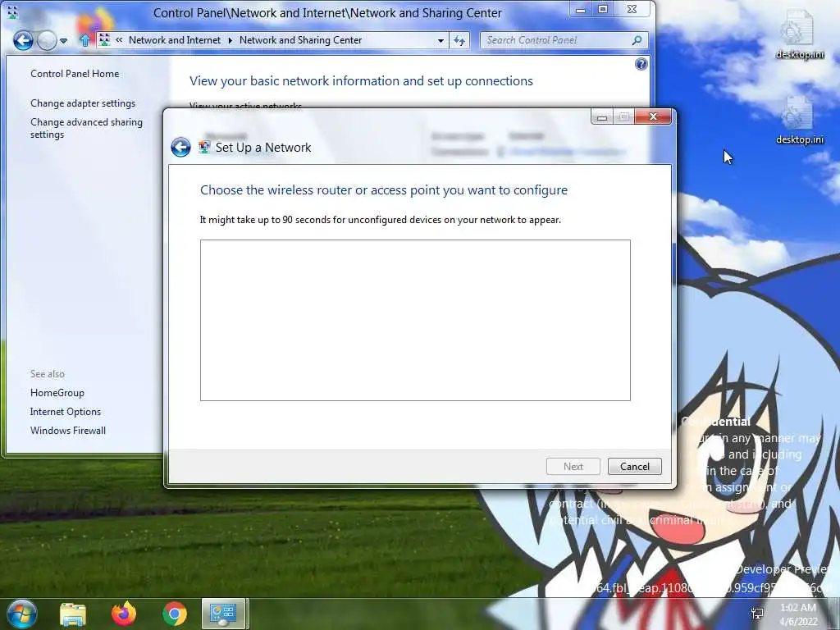Open recent pages dropdown in Control Panel
The height and width of the screenshot is (630, 840).
(x=64, y=41)
